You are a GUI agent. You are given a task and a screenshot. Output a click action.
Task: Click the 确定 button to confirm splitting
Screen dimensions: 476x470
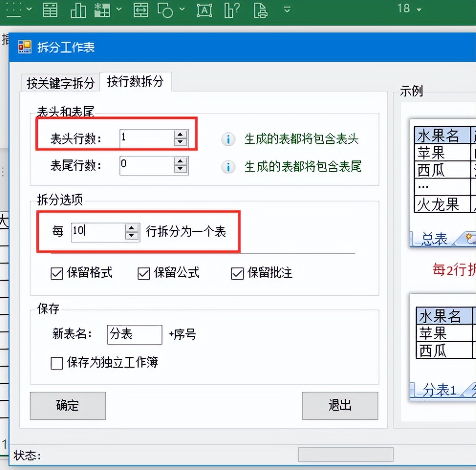point(67,406)
